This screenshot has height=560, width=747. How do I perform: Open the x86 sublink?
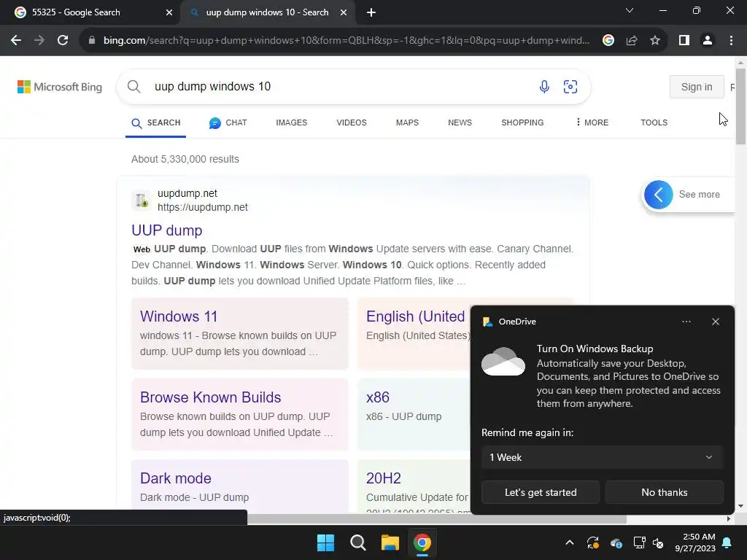(378, 397)
